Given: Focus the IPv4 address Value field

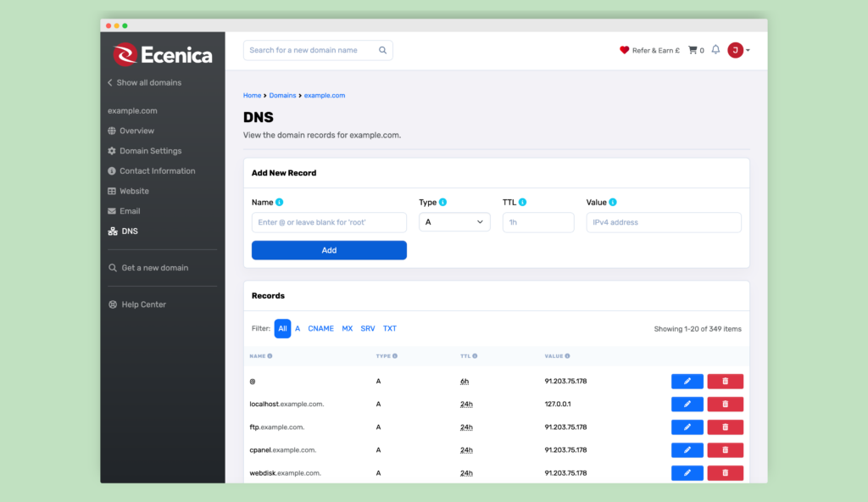Looking at the screenshot, I should [664, 222].
